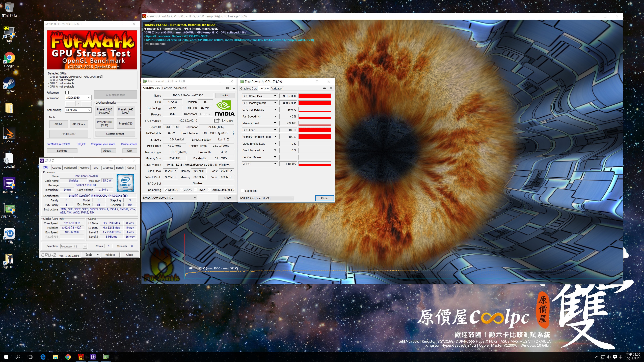This screenshot has width=644, height=362.
Task: Open Task View in the taskbar
Action: [x=30, y=357]
